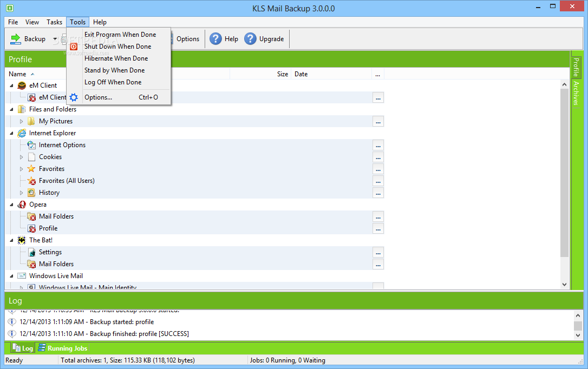The width and height of the screenshot is (588, 369).
Task: Choose Hibernate When Done
Action: click(116, 58)
